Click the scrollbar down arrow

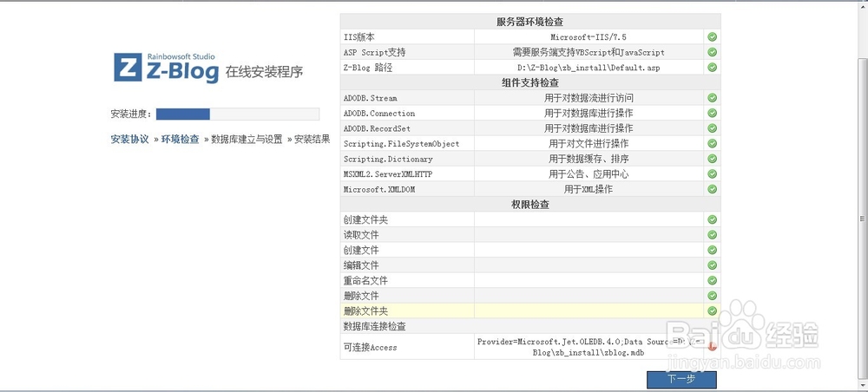861,385
